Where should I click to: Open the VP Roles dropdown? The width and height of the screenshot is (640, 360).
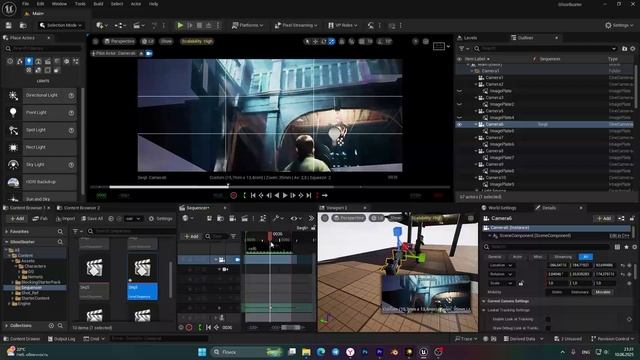tap(343, 25)
